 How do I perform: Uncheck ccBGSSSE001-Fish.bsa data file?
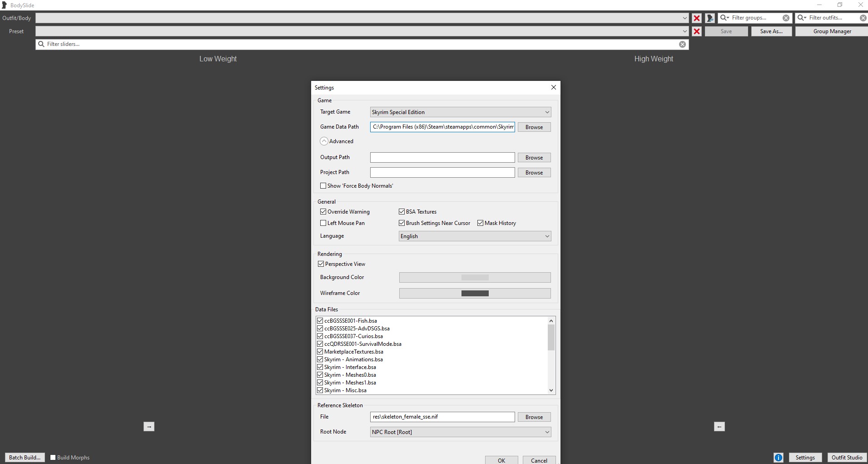pos(320,321)
